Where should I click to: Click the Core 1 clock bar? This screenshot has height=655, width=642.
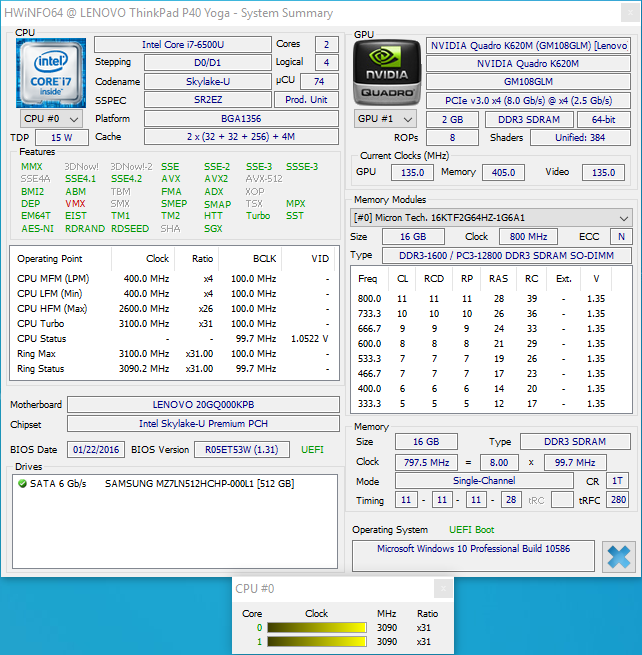point(317,642)
